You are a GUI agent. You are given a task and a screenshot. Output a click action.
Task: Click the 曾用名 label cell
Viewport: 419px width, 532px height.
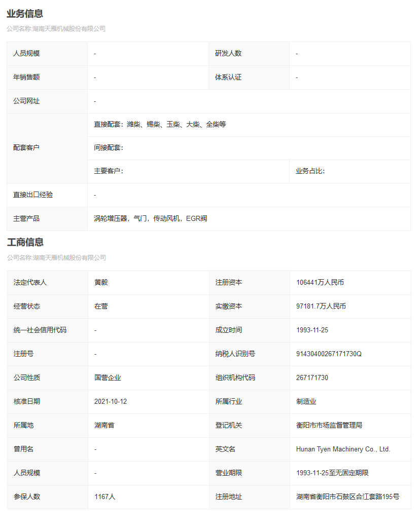pyautogui.click(x=47, y=449)
